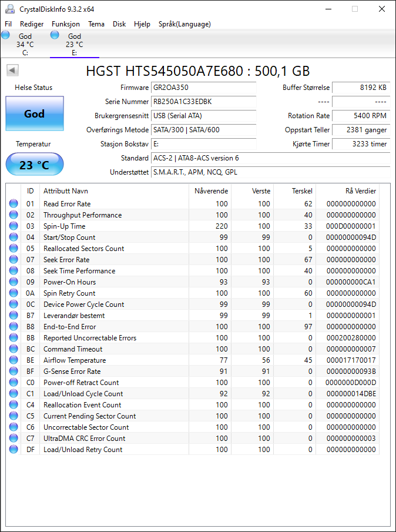396x532 pixels.
Task: Open the Funksjon menu
Action: pos(66,24)
